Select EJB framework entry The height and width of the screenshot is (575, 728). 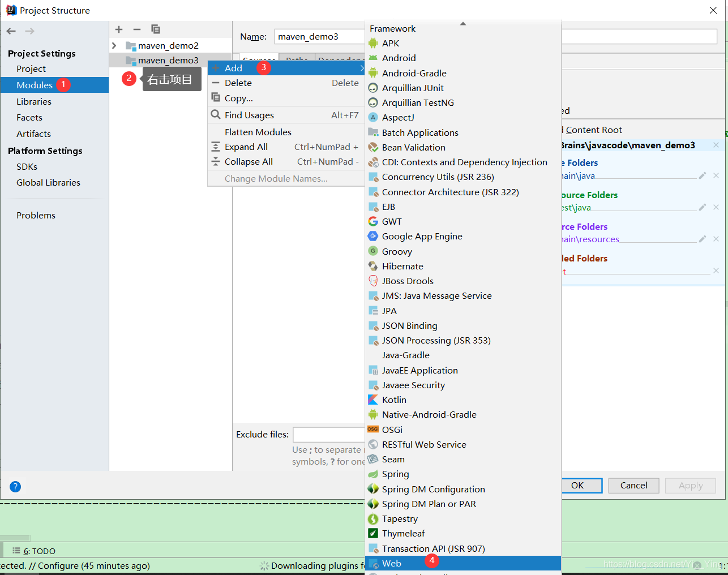(x=463, y=207)
